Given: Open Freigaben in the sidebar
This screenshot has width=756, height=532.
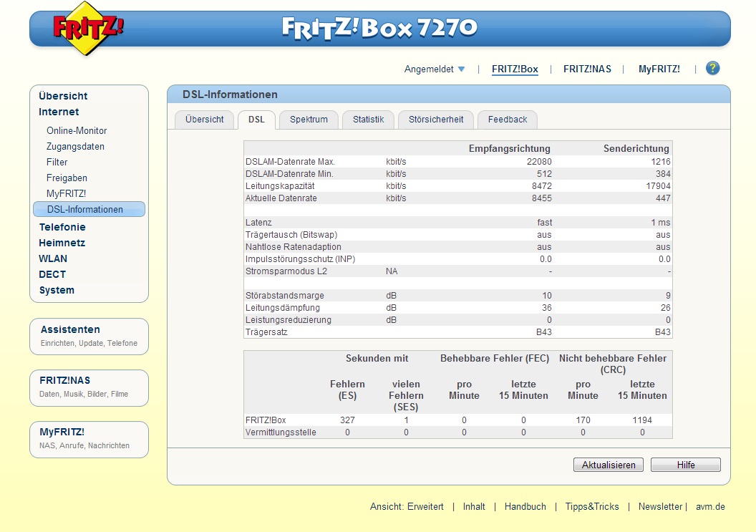Looking at the screenshot, I should 67,178.
